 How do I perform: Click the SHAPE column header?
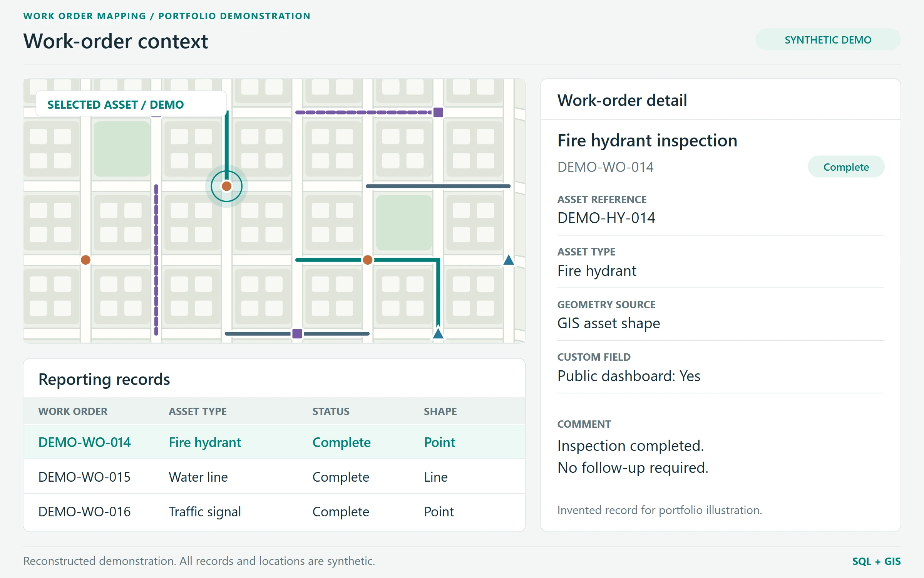pyautogui.click(x=440, y=411)
